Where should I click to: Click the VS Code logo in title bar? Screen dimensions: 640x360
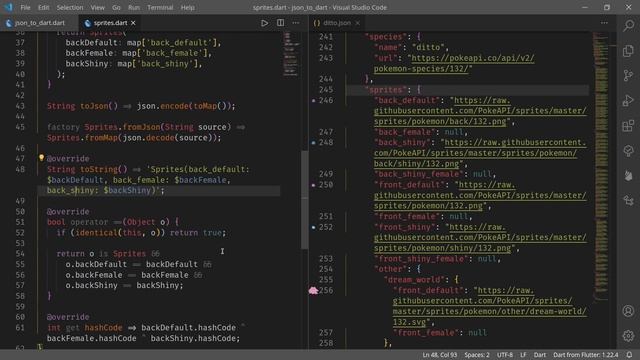point(8,7)
